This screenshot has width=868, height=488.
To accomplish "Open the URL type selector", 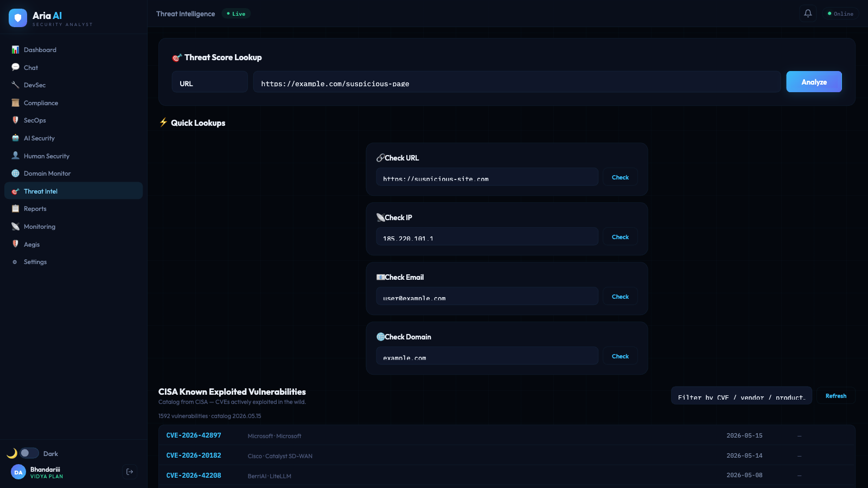I will coord(210,82).
